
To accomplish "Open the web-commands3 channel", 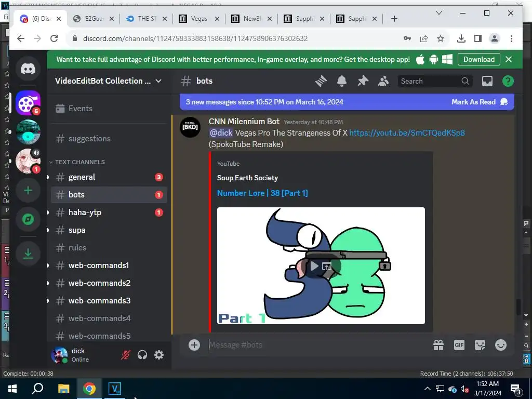I will click(x=109, y=301).
